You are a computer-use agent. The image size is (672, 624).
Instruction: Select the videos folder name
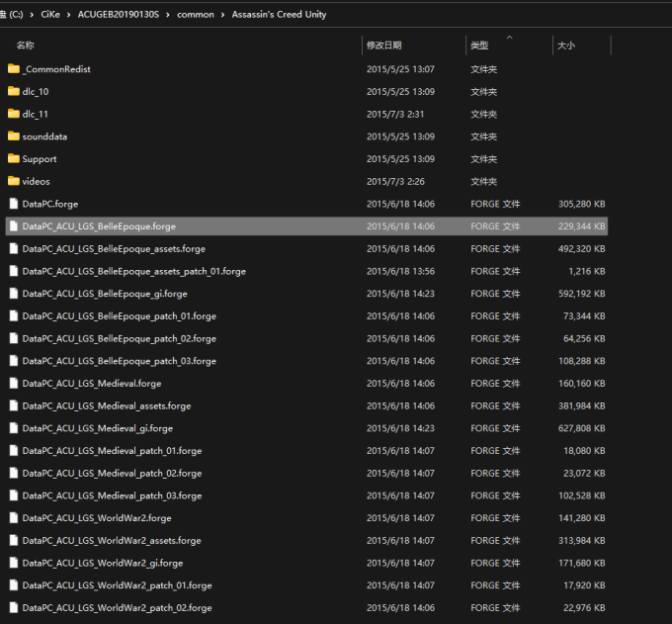[36, 181]
